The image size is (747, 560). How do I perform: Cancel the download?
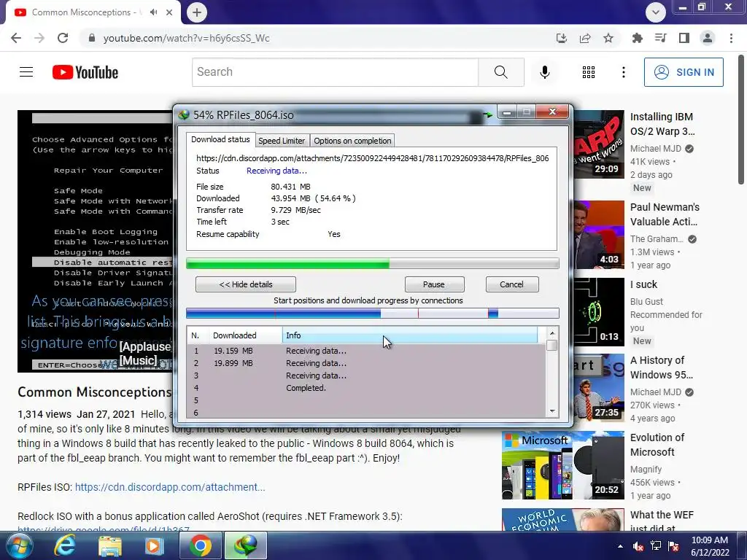click(x=512, y=284)
